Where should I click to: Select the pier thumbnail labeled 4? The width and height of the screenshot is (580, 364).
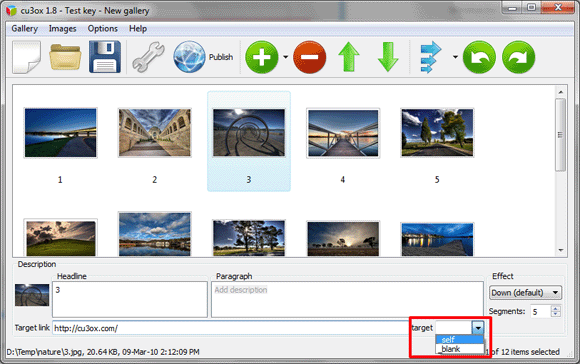tap(343, 133)
